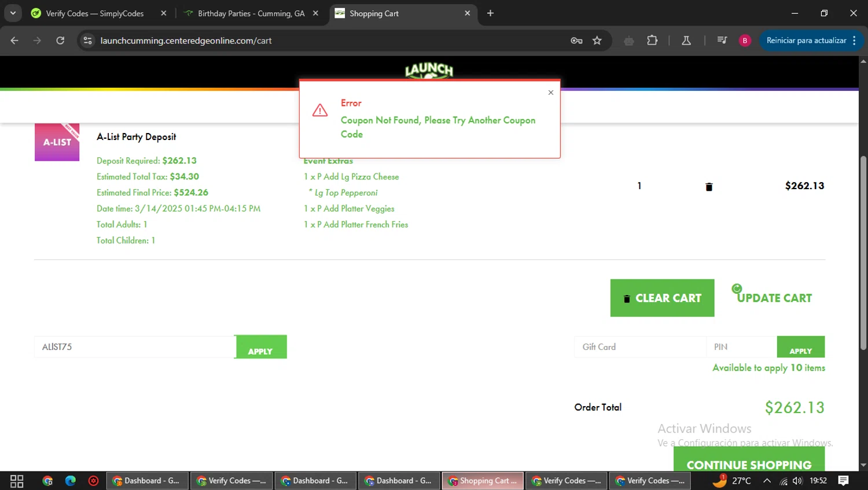This screenshot has width=868, height=490.
Task: Go back to previous page
Action: 14,40
